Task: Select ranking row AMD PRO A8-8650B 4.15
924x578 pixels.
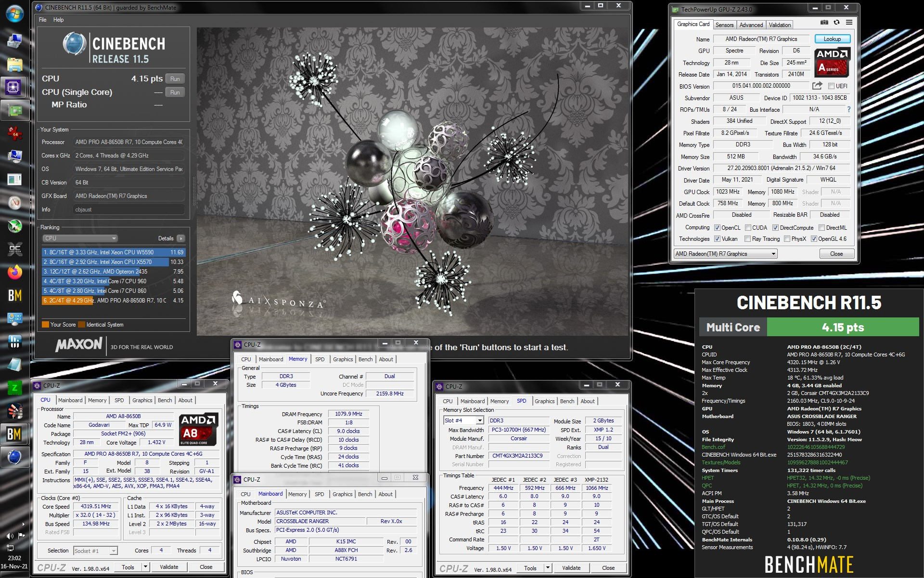Action: (x=114, y=301)
